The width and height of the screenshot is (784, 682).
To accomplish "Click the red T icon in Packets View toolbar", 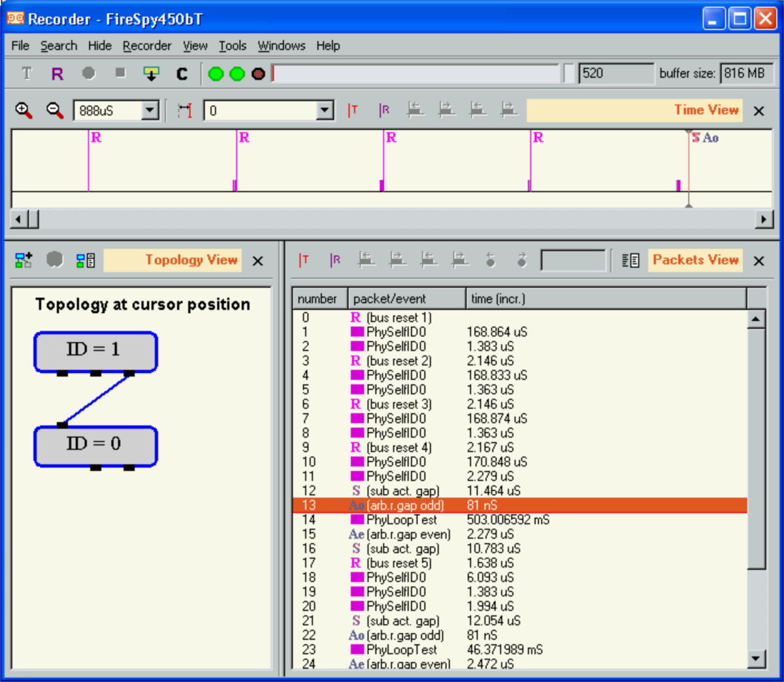I will (304, 260).
